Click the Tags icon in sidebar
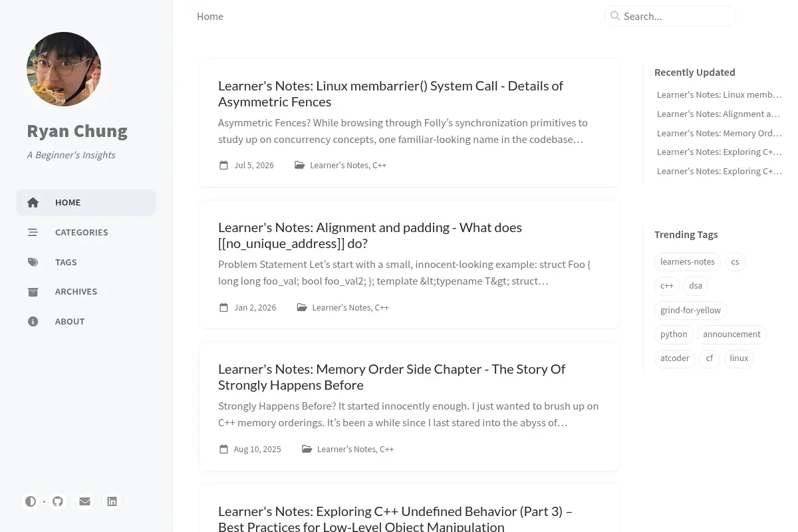The width and height of the screenshot is (798, 532). pyautogui.click(x=33, y=262)
